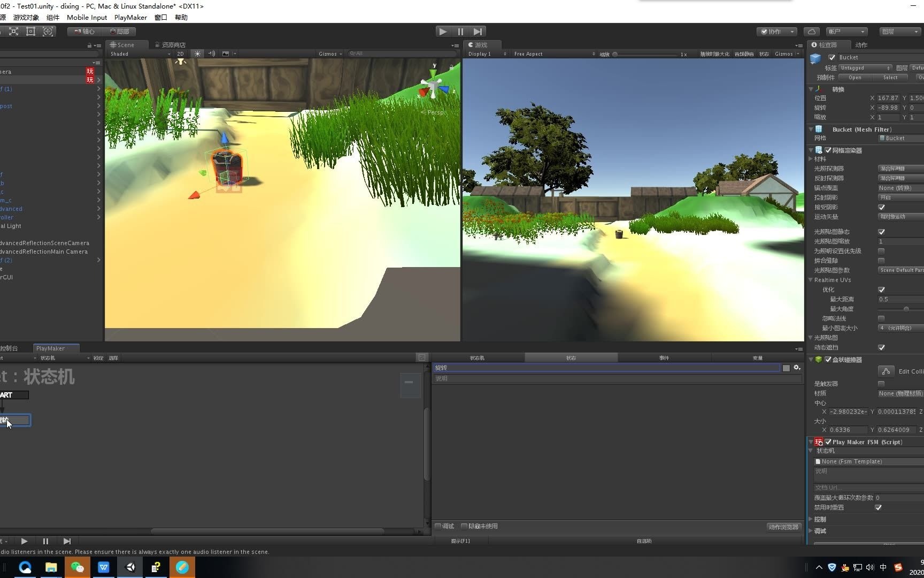The width and height of the screenshot is (924, 578).
Task: Toggle Game view 状态 stats button
Action: (x=764, y=54)
